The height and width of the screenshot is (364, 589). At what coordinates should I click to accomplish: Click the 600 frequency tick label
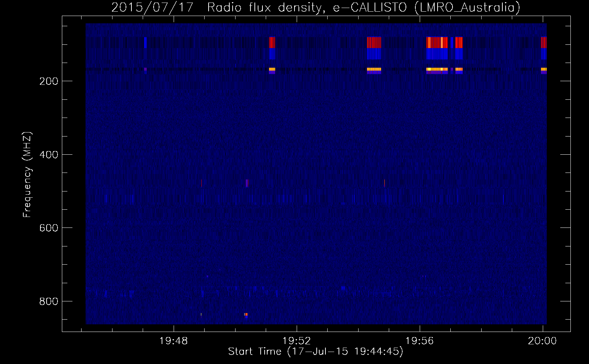coord(48,228)
